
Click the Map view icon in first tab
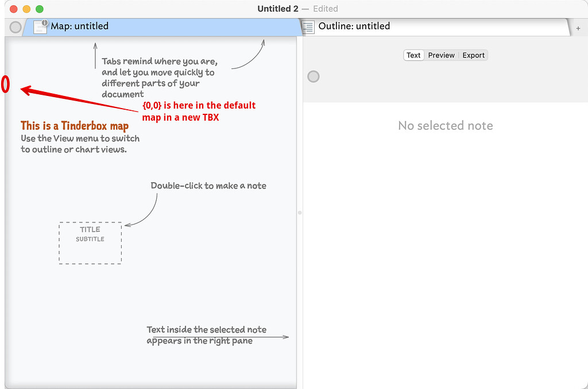tap(40, 27)
